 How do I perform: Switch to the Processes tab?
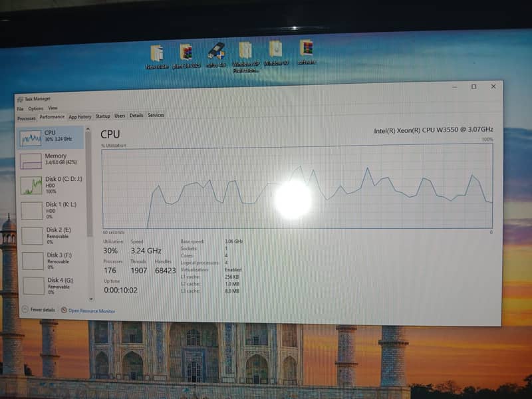tap(27, 118)
